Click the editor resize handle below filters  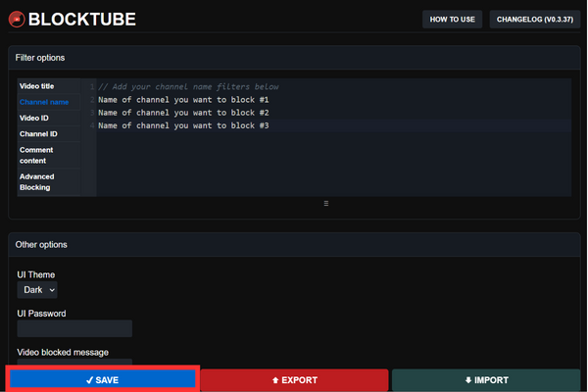(x=325, y=204)
